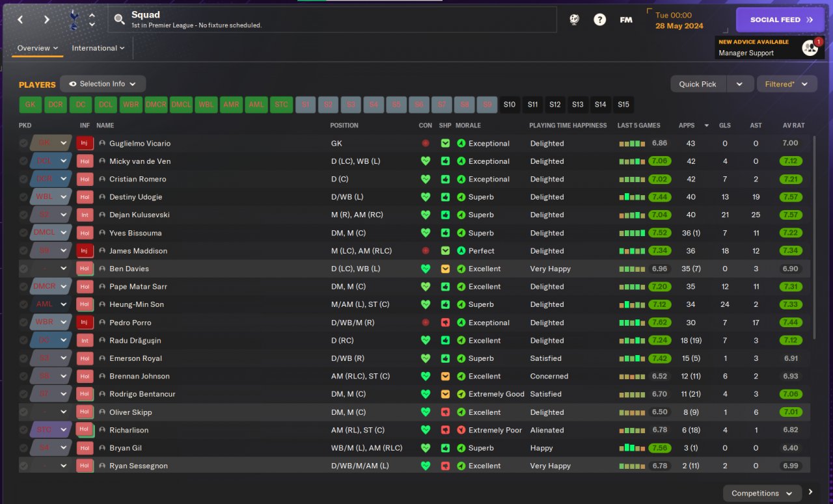This screenshot has width=833, height=504.
Task: Click Heung-Min Son's person icon
Action: click(x=102, y=304)
